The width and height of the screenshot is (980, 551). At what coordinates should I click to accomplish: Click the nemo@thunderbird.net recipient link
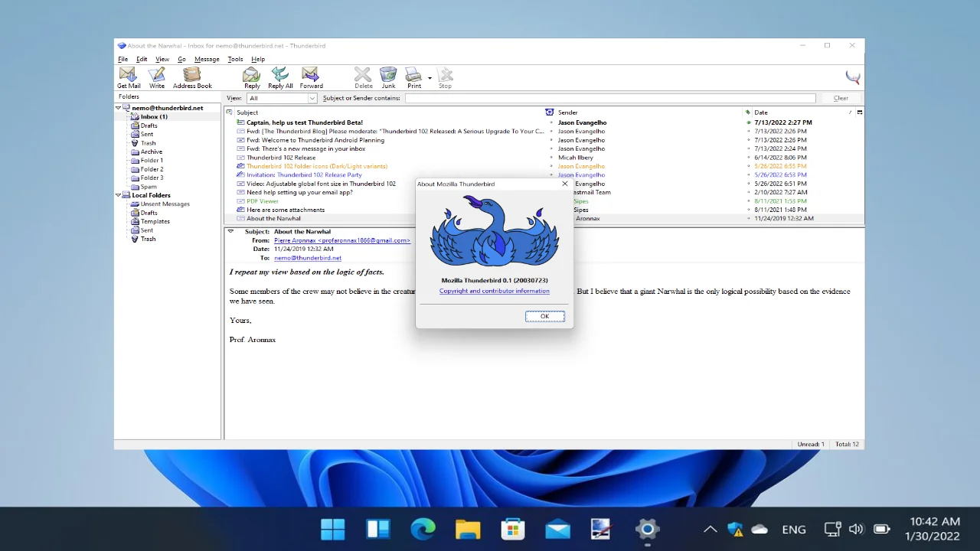pyautogui.click(x=308, y=258)
